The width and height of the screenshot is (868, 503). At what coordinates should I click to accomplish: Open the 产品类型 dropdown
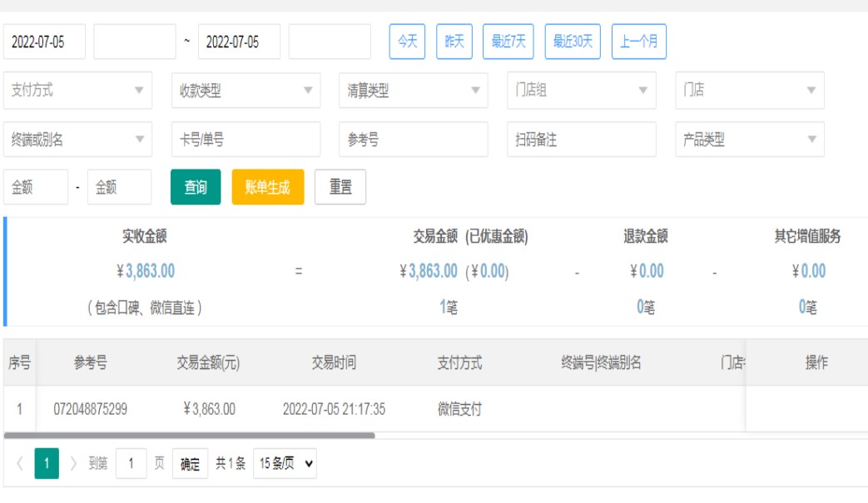pos(749,140)
